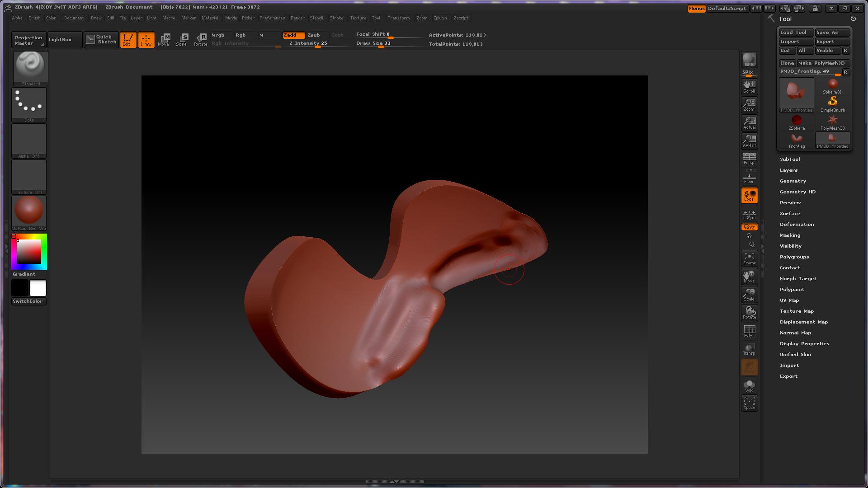This screenshot has height=488, width=868.
Task: Disable Local symmetry toggle
Action: (749, 195)
